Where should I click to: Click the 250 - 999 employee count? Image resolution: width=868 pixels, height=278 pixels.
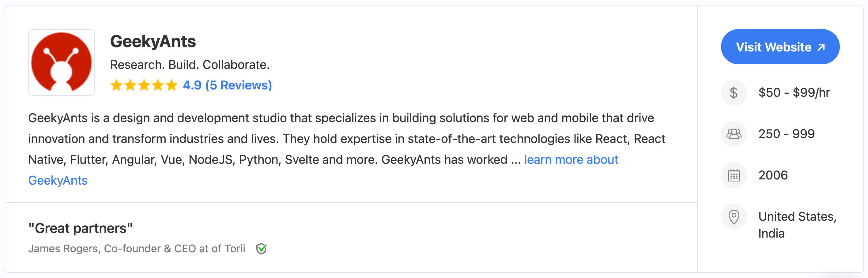[x=787, y=134]
